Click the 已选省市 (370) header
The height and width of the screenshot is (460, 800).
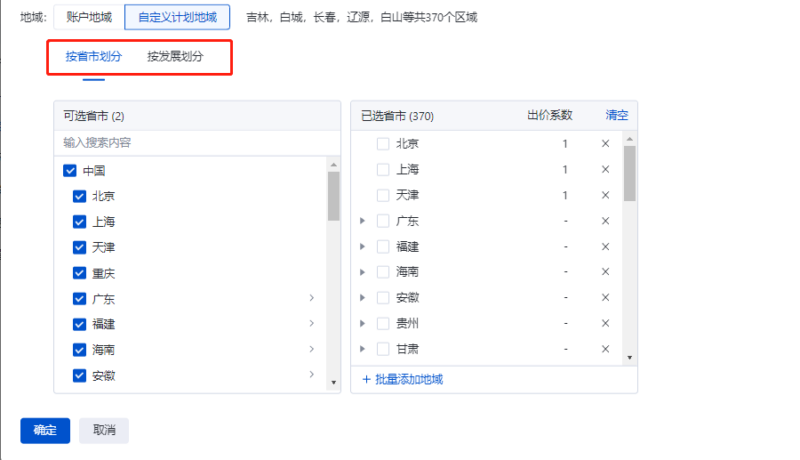[397, 116]
